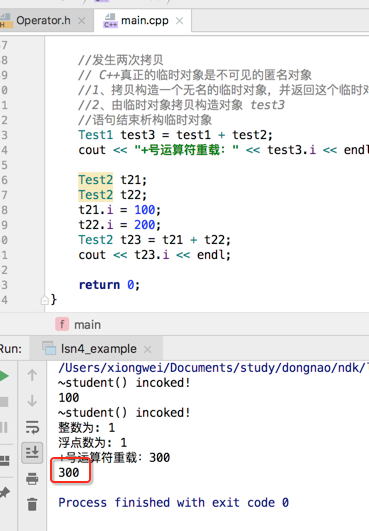Image resolution: width=369 pixels, height=531 pixels.
Task: Click the '300' console output line
Action: pyautogui.click(x=69, y=472)
